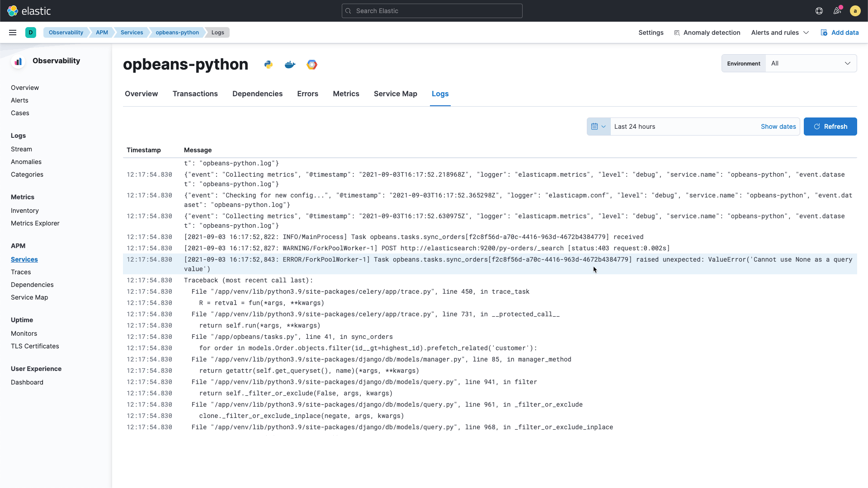
Task: Click the Refresh button
Action: tap(830, 127)
